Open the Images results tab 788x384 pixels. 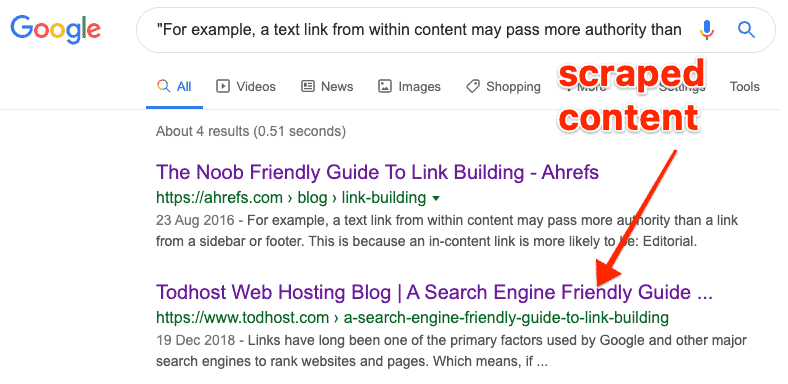[x=409, y=86]
